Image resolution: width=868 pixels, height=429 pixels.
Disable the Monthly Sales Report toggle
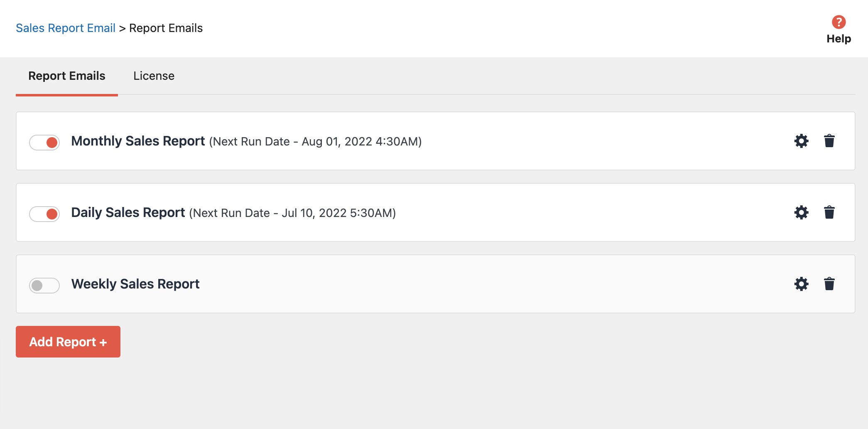[44, 142]
